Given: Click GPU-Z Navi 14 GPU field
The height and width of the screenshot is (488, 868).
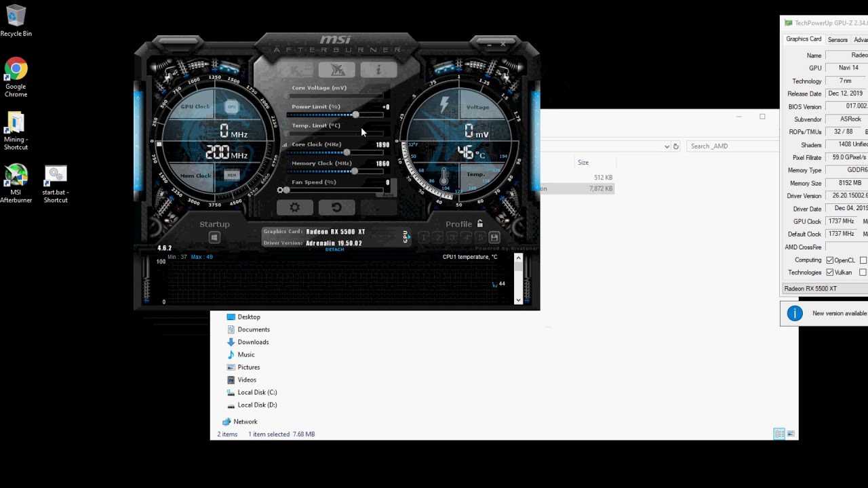Looking at the screenshot, I should [847, 68].
